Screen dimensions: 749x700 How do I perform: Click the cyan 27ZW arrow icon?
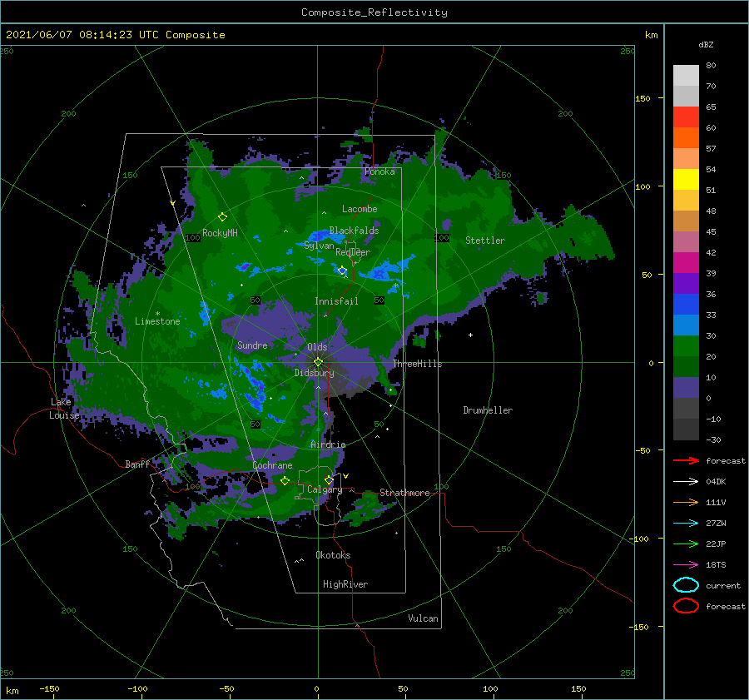tap(686, 524)
